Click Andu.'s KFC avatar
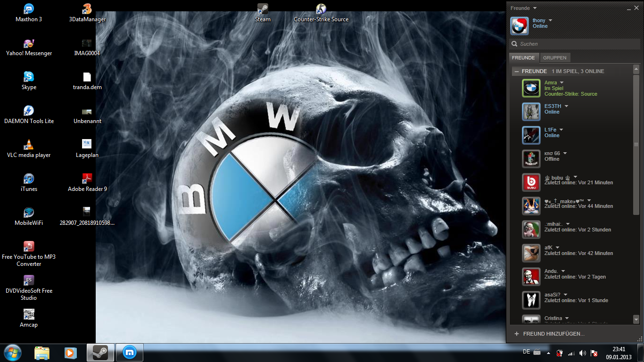The width and height of the screenshot is (644, 362). [x=531, y=277]
